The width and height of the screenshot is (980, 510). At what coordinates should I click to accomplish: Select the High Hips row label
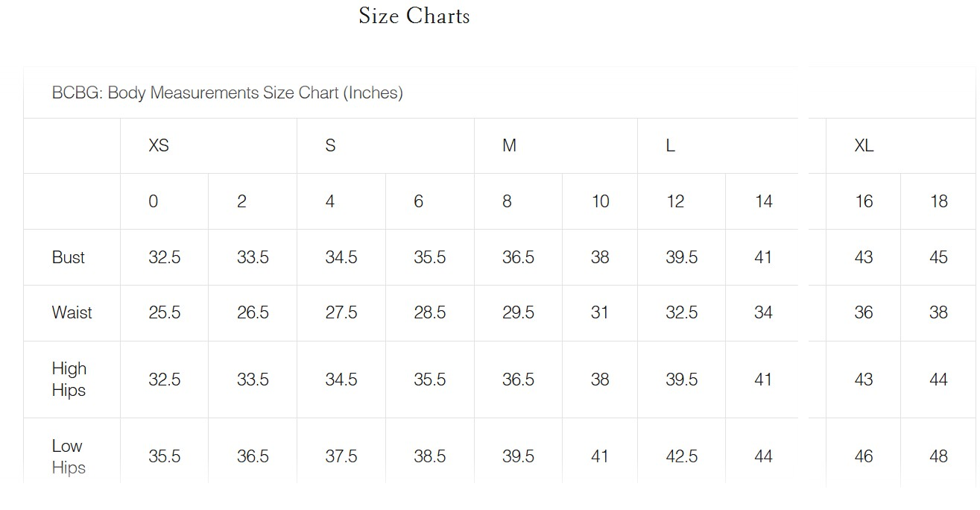pos(69,380)
